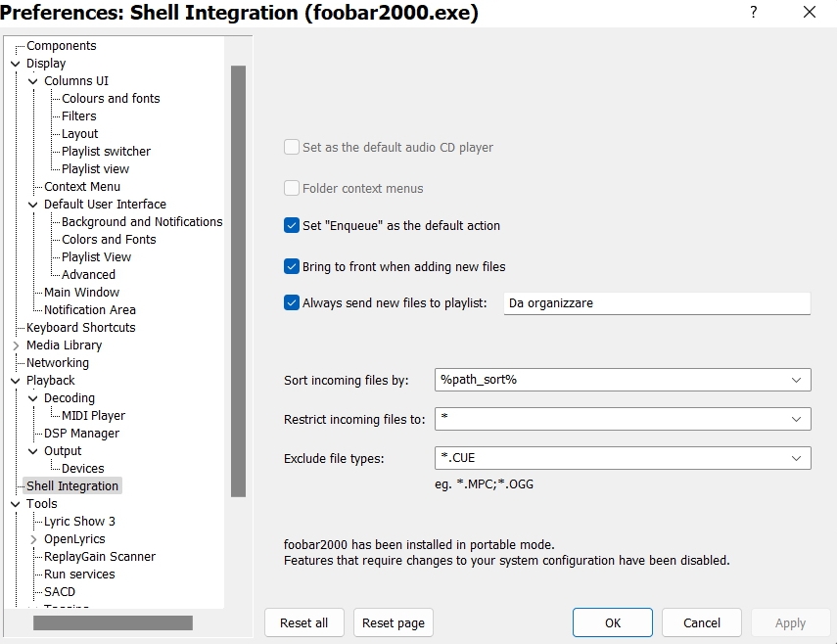Toggle Set as the default audio CD player

coord(292,147)
